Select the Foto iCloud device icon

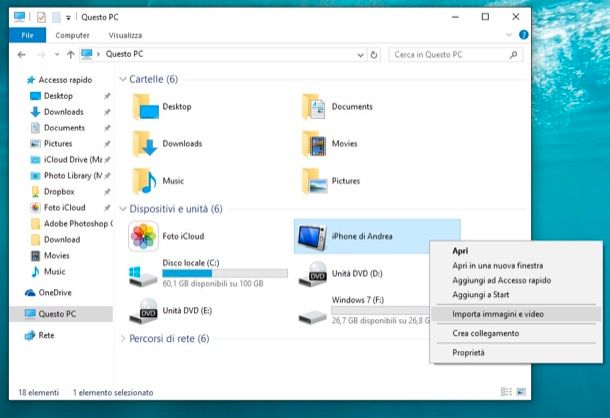coord(143,236)
